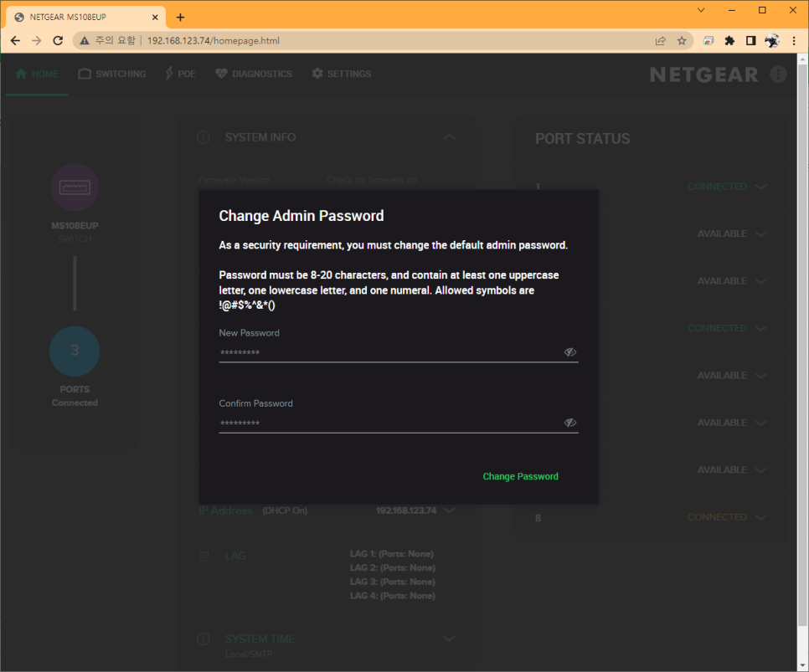809x672 pixels.
Task: Show the New Password text
Action: [x=569, y=352]
